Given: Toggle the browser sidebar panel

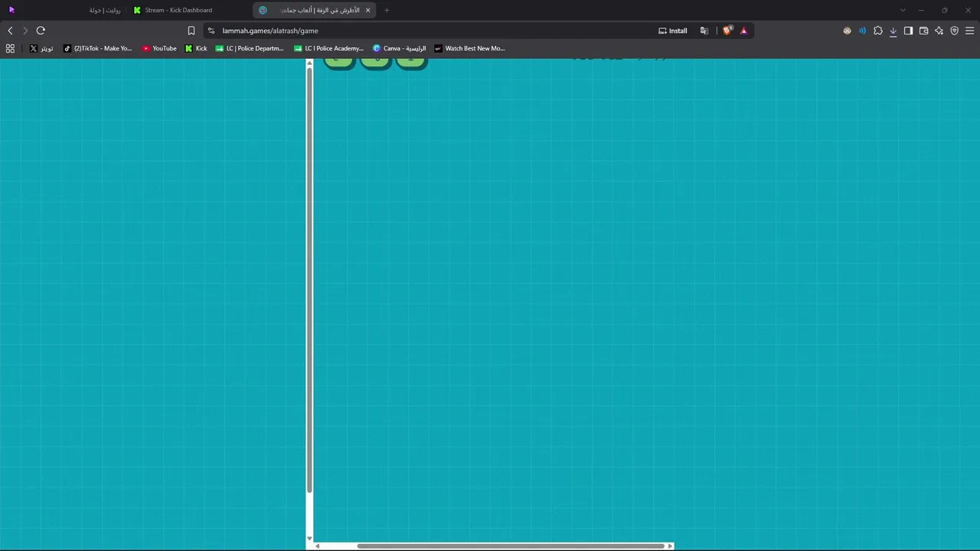Looking at the screenshot, I should click(x=908, y=31).
